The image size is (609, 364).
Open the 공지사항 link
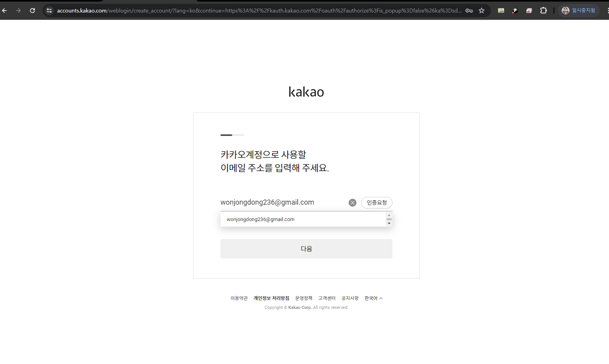pyautogui.click(x=350, y=298)
